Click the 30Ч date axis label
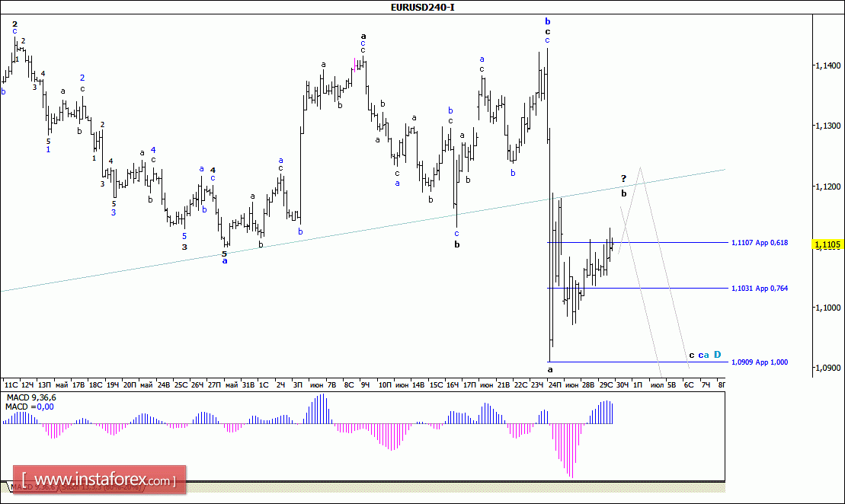Image resolution: width=845 pixels, height=504 pixels. pos(623,385)
